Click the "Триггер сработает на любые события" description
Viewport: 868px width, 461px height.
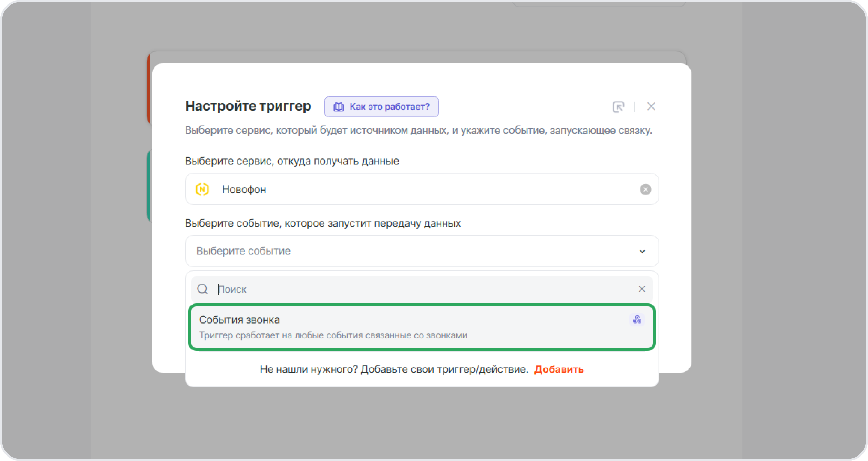[333, 335]
